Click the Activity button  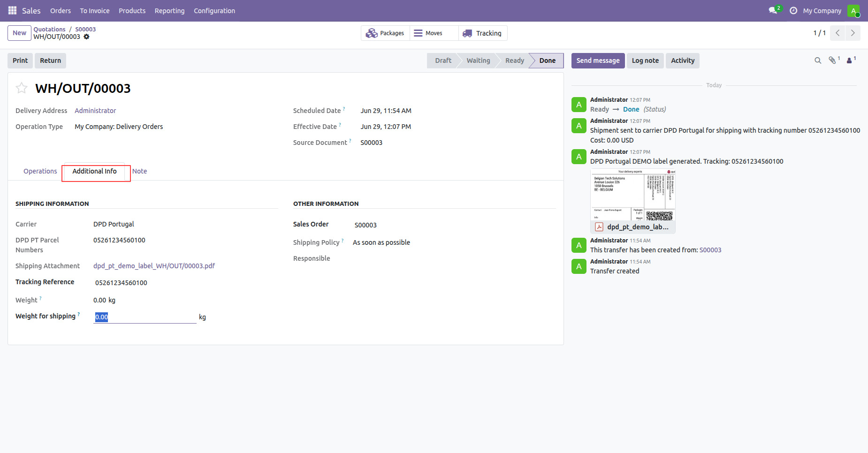pos(683,60)
